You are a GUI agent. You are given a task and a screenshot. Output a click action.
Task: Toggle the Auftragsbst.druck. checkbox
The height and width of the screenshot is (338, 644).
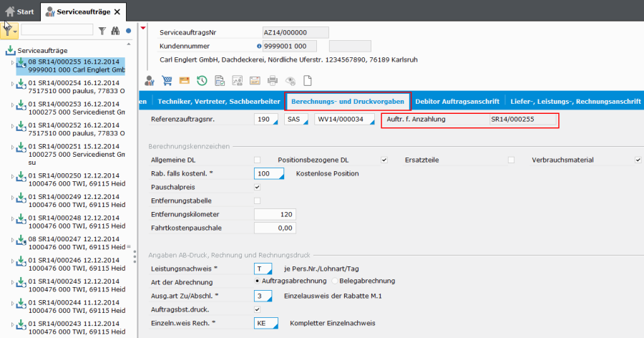pos(257,309)
